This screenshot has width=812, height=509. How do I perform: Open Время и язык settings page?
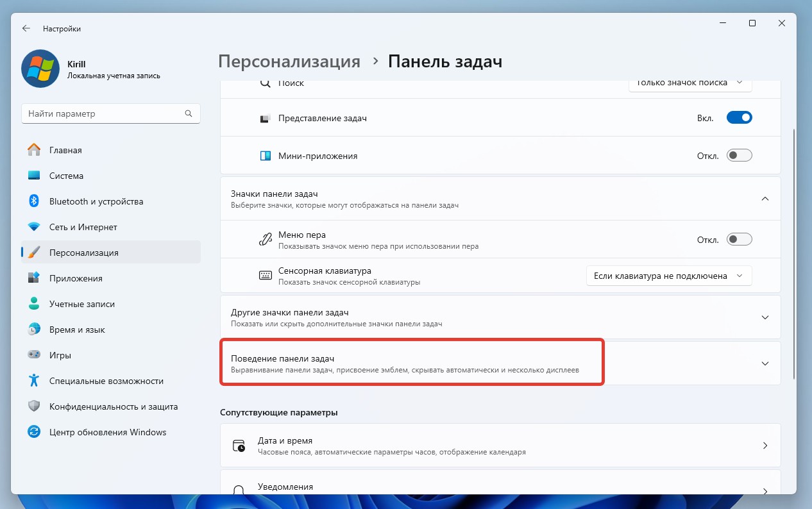tap(111, 330)
